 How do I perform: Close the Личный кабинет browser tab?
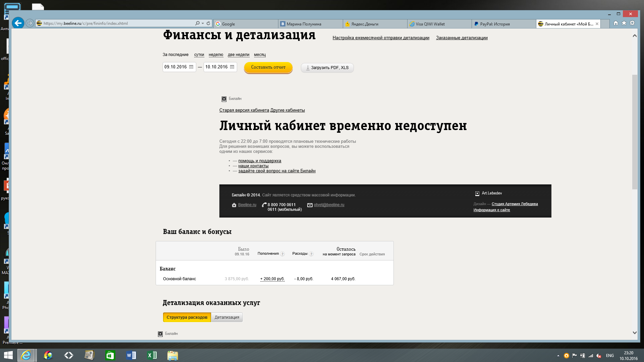[x=597, y=24]
